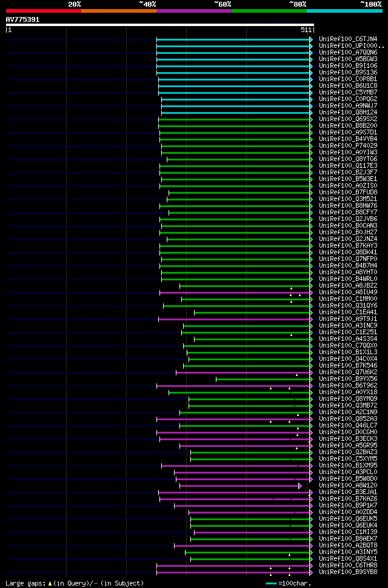The image size is (388, 588).
Task: Click the UniRef100_P74029 label
Action: click(348, 146)
